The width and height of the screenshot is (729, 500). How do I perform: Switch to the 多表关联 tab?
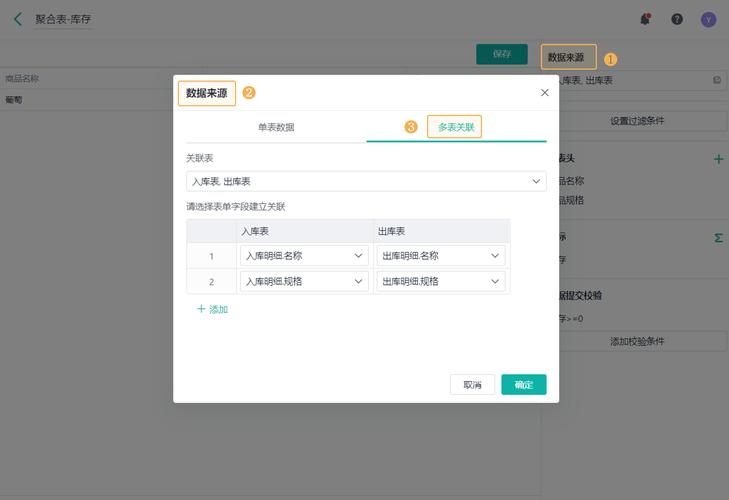click(x=456, y=127)
